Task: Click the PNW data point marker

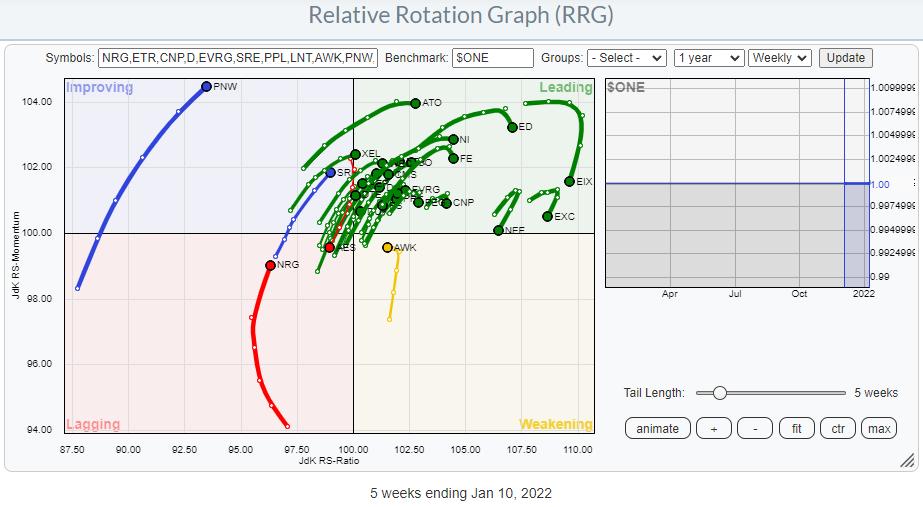Action: (x=206, y=87)
